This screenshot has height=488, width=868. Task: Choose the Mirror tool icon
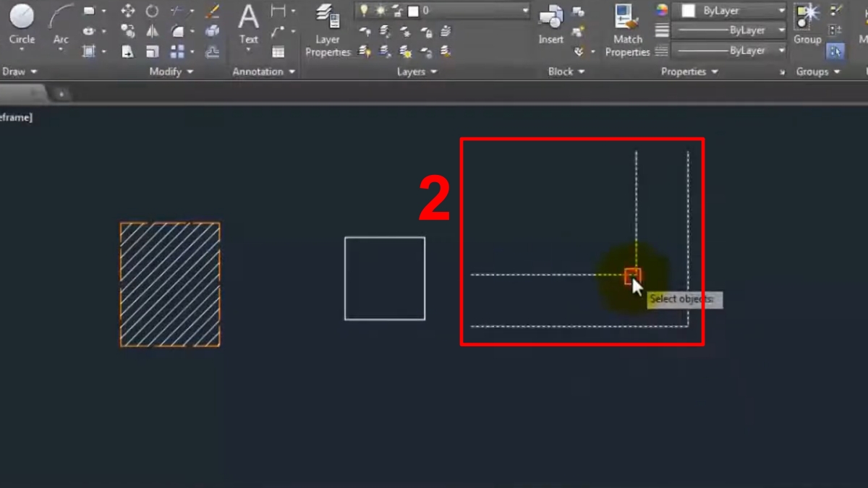click(x=152, y=31)
